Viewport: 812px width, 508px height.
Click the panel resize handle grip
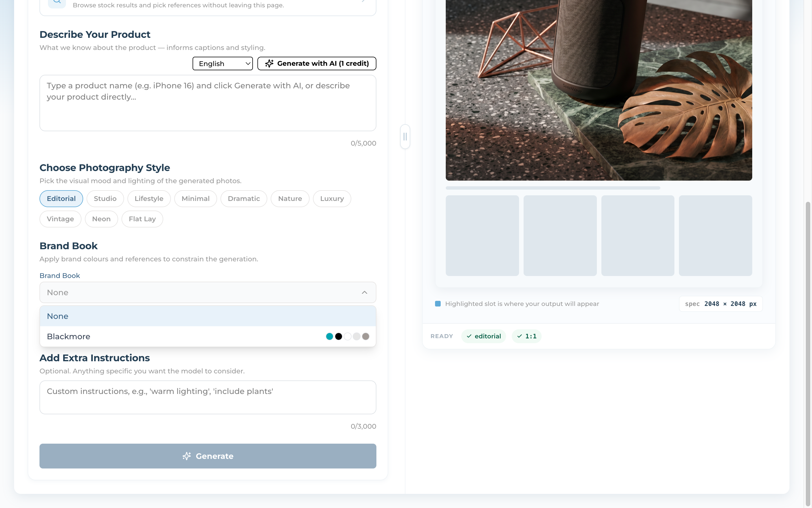pyautogui.click(x=405, y=137)
